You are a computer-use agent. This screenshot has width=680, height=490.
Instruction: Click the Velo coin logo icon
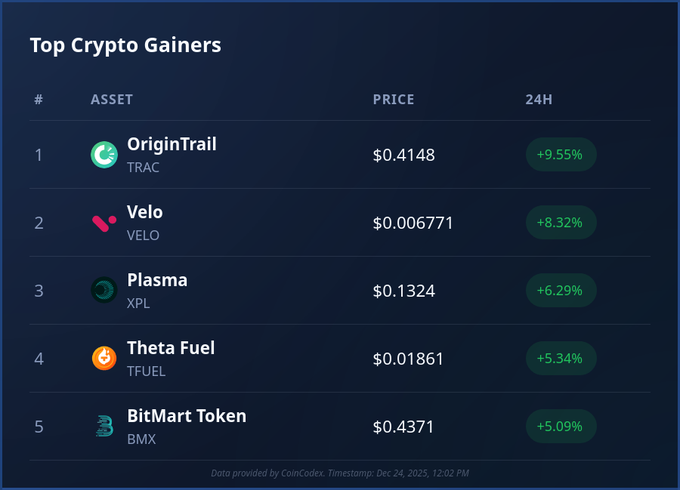point(104,222)
